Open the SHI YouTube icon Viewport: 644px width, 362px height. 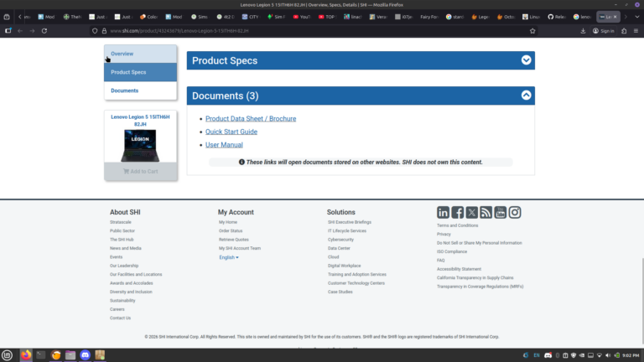click(x=501, y=212)
